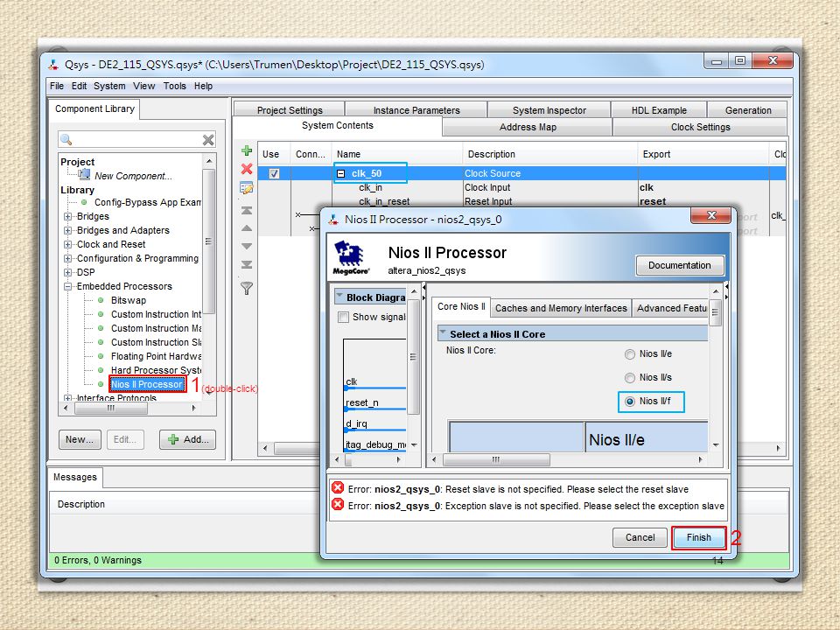The image size is (840, 630).
Task: Clear the component search with the X icon
Action: [208, 140]
